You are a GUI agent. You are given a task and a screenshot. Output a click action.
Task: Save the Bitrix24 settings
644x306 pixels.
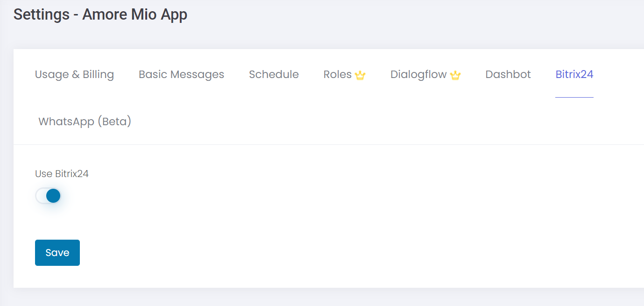[x=57, y=253]
